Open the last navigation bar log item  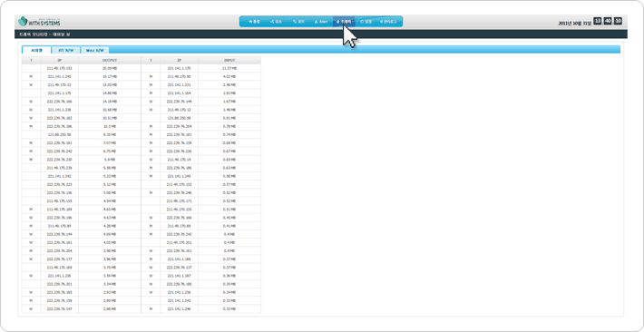[x=388, y=22]
